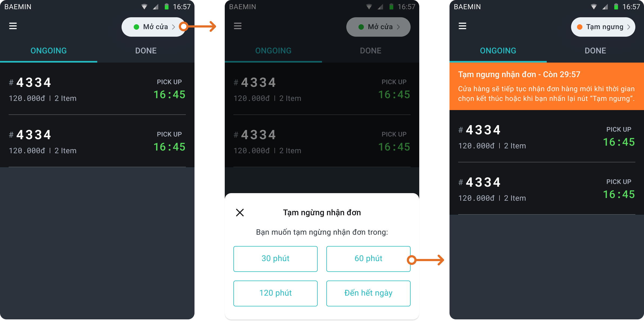
Task: Toggle dimmed Mở cửa pill on middle screen
Action: (x=378, y=27)
